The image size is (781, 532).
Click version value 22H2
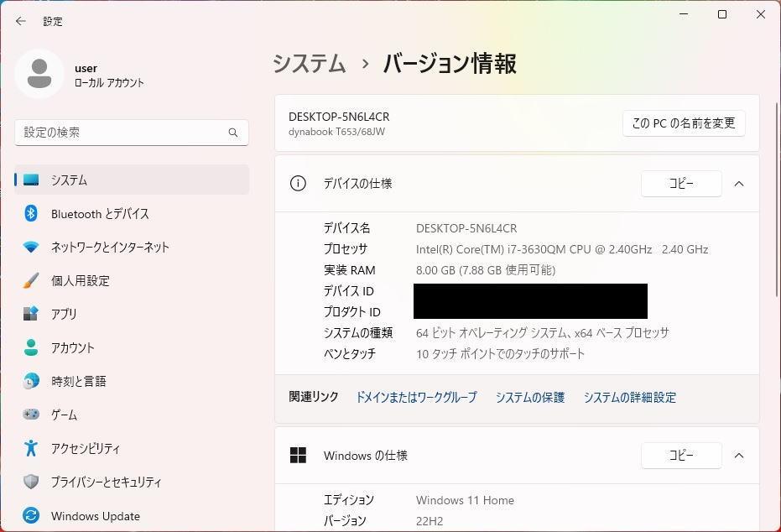[x=430, y=521]
